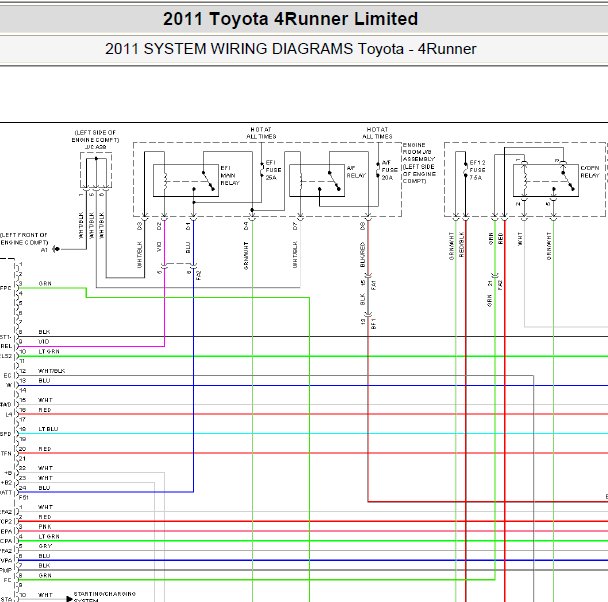Click RED label at pin 16

(x=45, y=410)
